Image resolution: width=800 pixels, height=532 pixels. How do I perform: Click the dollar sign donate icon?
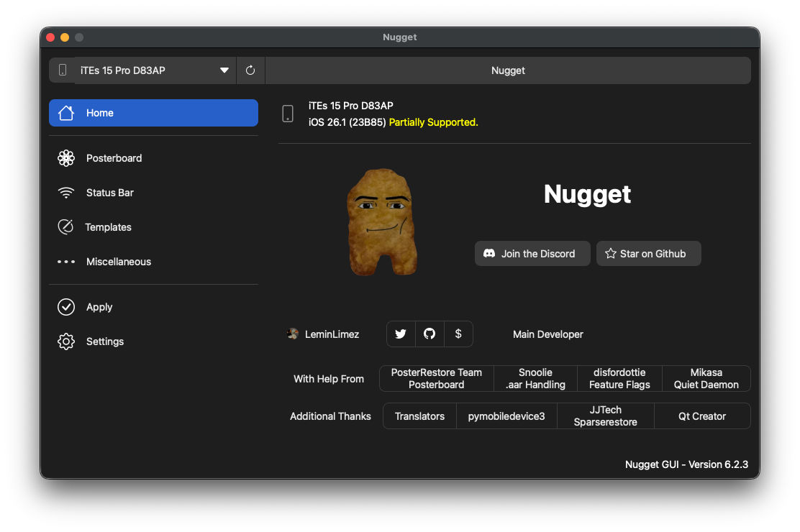tap(458, 334)
